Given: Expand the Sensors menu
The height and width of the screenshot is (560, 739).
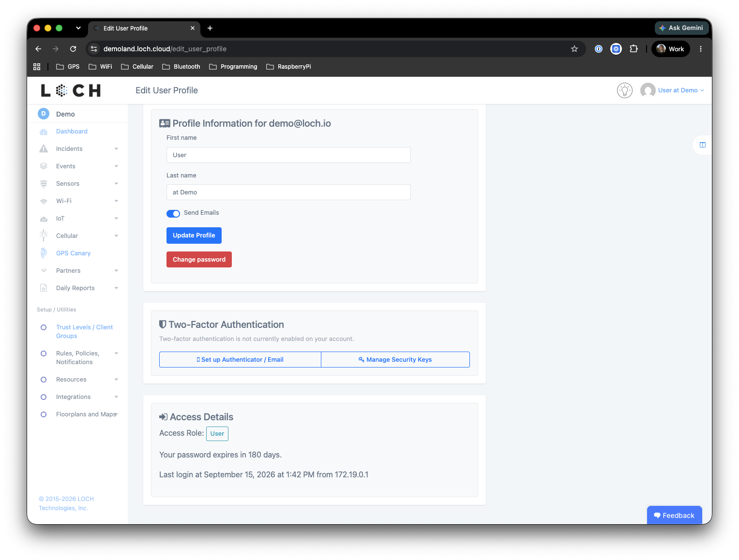Looking at the screenshot, I should coord(116,184).
